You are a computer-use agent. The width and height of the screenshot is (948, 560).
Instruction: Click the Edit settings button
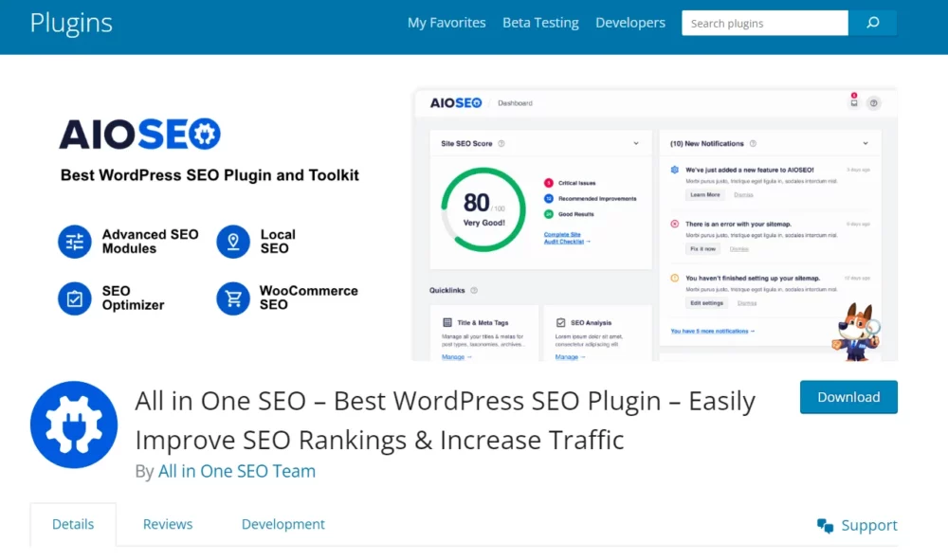706,303
